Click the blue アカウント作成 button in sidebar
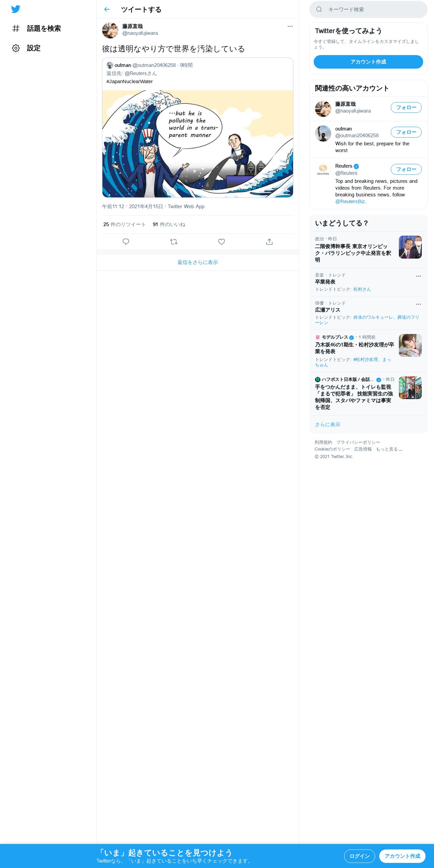 pos(368,62)
